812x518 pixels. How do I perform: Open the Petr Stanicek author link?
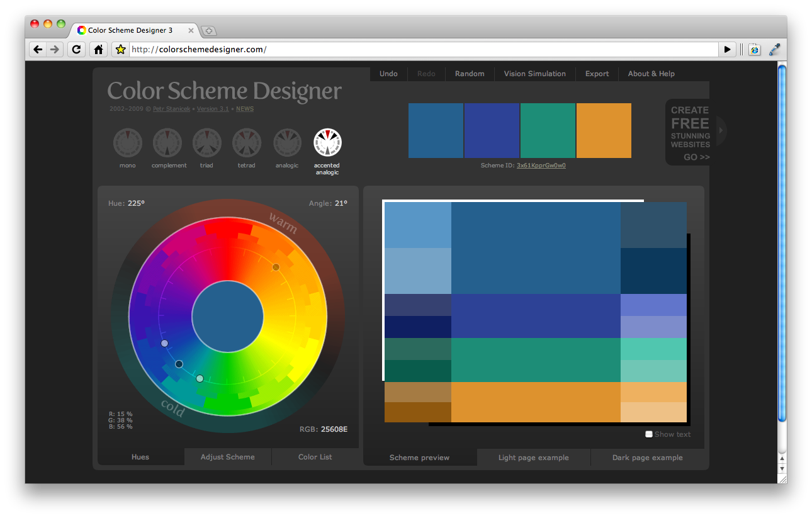[x=172, y=109]
